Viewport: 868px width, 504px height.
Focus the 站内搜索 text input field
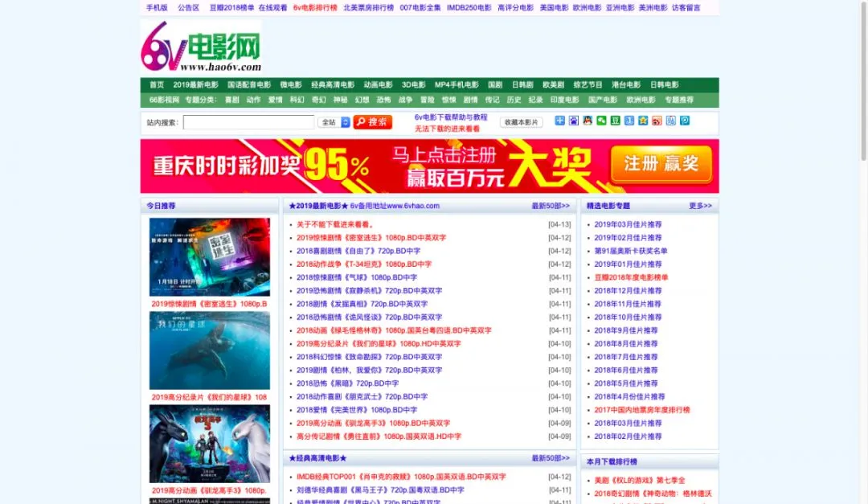248,122
